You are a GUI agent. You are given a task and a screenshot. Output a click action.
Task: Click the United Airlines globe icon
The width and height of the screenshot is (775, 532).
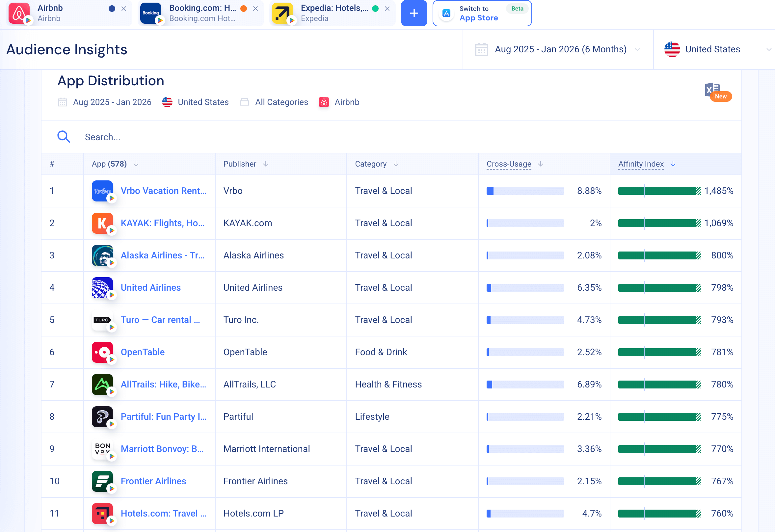pyautogui.click(x=102, y=287)
